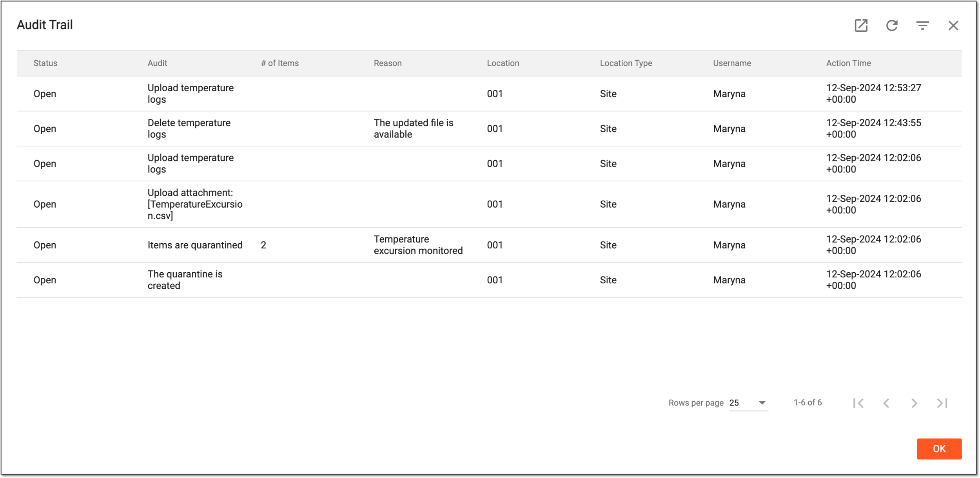Select 'The quarantine is created' entry
The height and width of the screenshot is (478, 980).
185,280
